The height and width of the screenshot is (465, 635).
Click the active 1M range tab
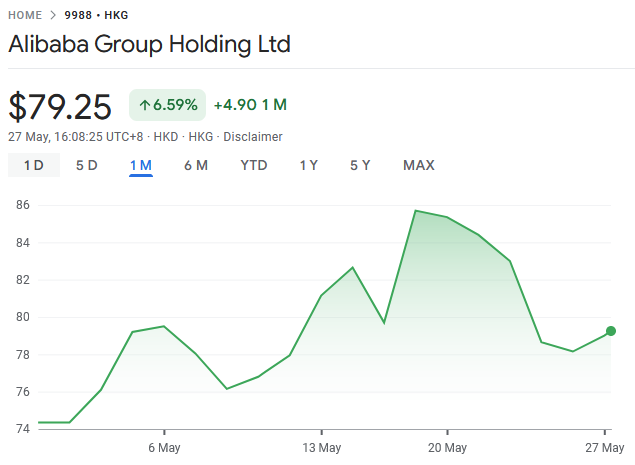(140, 165)
